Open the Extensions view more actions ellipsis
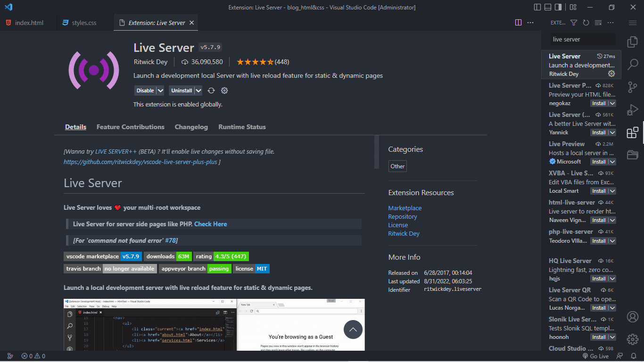 [x=611, y=23]
